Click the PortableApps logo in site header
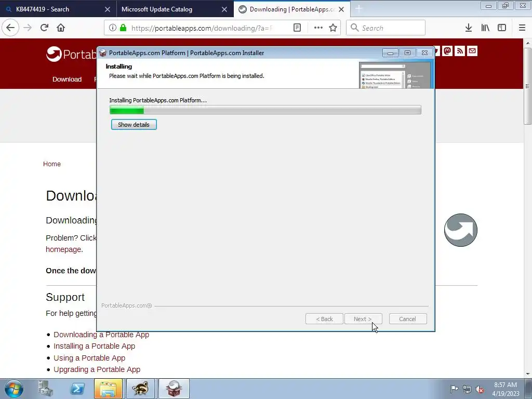 [71, 54]
